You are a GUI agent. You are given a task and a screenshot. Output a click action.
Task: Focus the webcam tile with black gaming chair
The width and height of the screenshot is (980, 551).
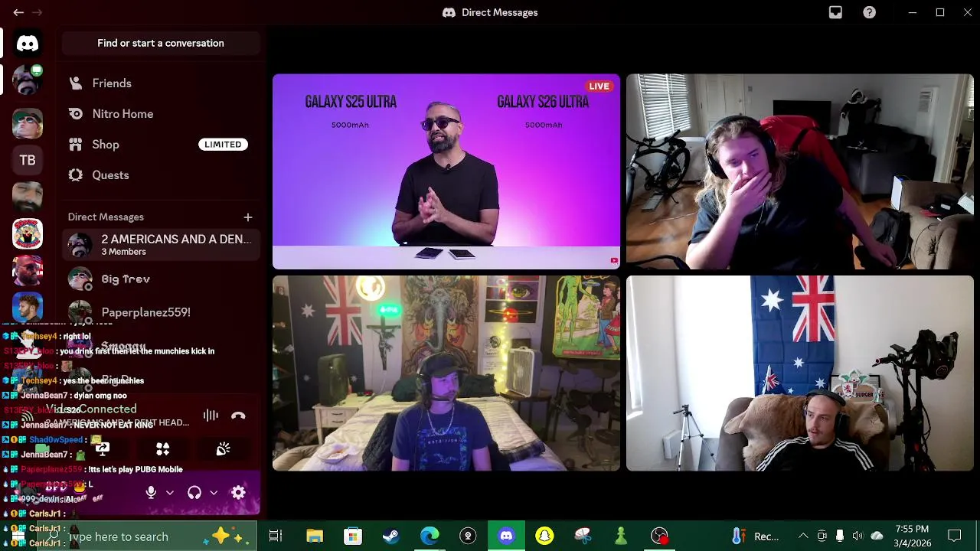(800, 171)
